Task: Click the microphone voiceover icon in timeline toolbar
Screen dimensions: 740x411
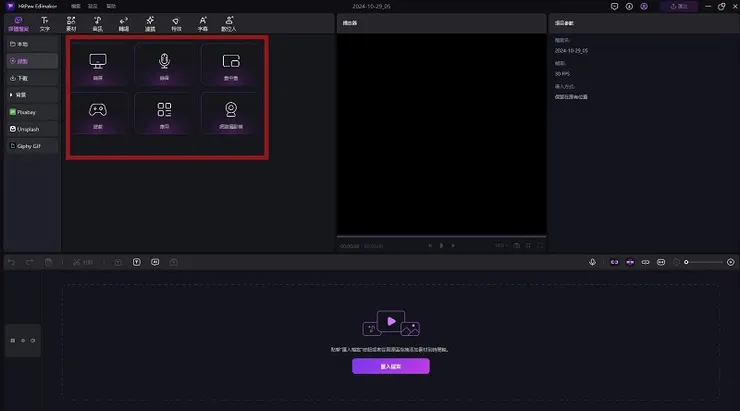Action: (592, 262)
